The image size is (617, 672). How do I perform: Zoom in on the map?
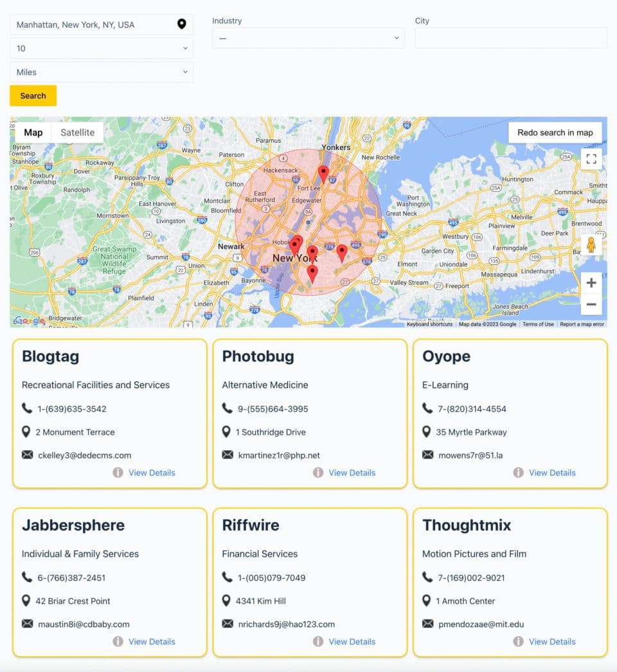[x=591, y=283]
